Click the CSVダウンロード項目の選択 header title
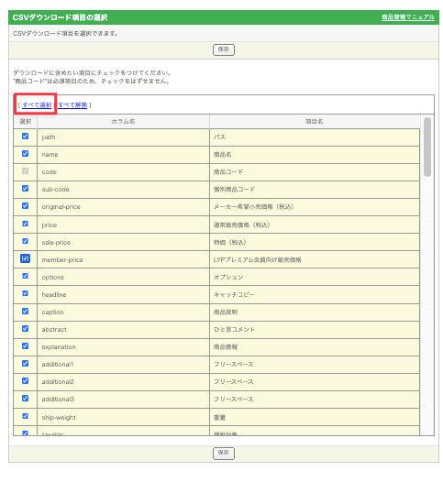This screenshot has height=504, width=443. tap(60, 17)
